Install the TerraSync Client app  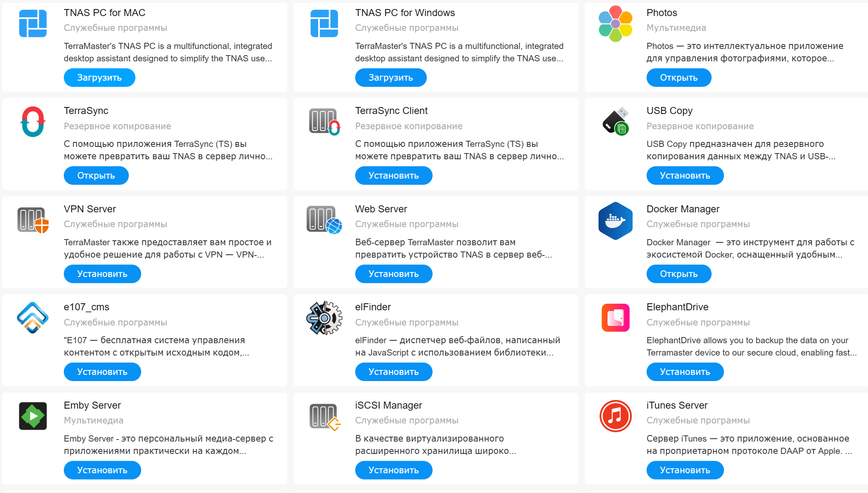click(393, 176)
